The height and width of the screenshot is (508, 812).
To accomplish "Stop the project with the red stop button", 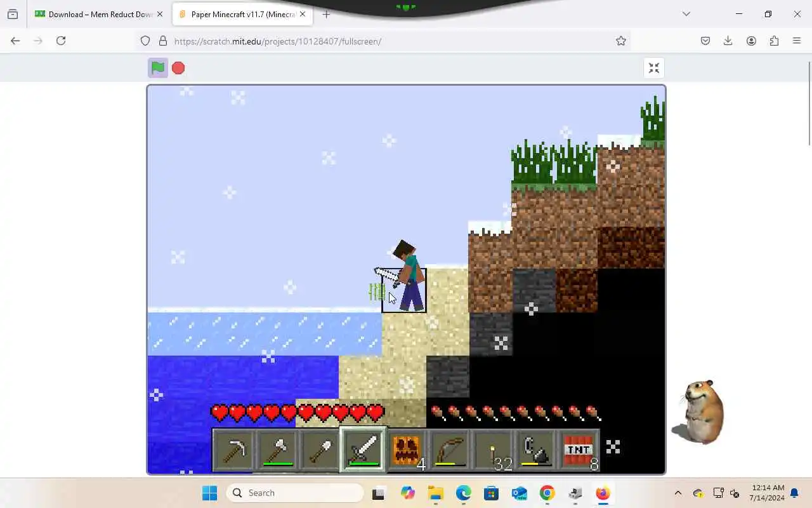I will click(x=178, y=68).
